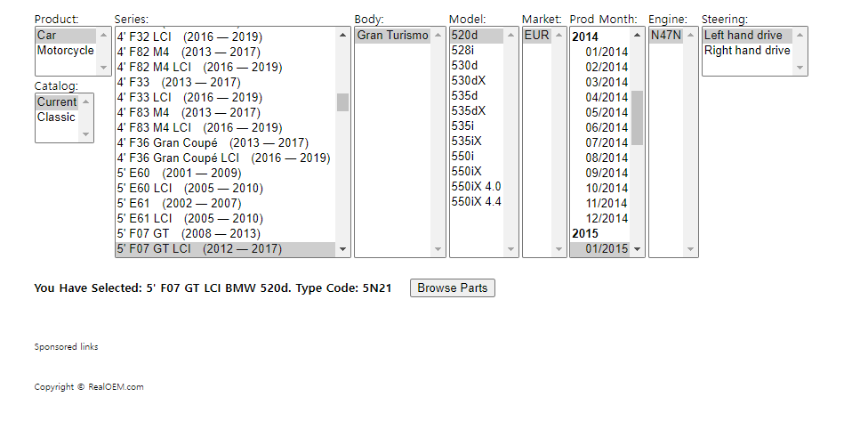Select the 520d model
This screenshot has height=421, width=868.
point(477,36)
